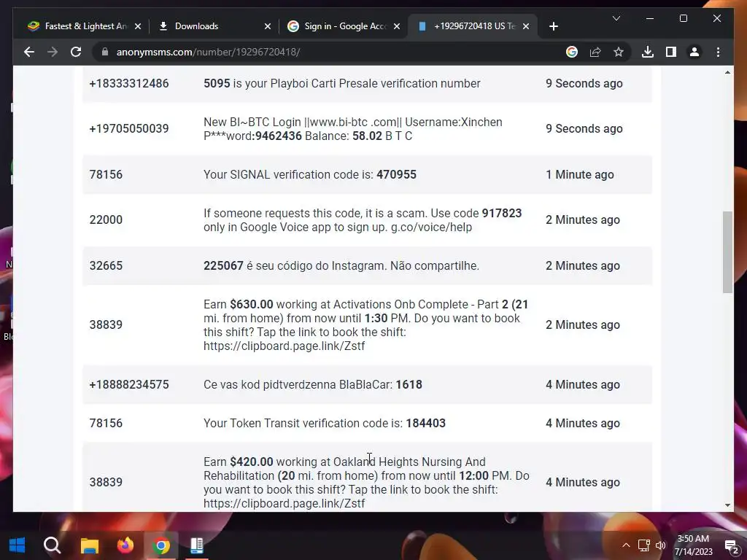Click the page's vertical scrollbar thumb
The image size is (747, 560).
(727, 252)
